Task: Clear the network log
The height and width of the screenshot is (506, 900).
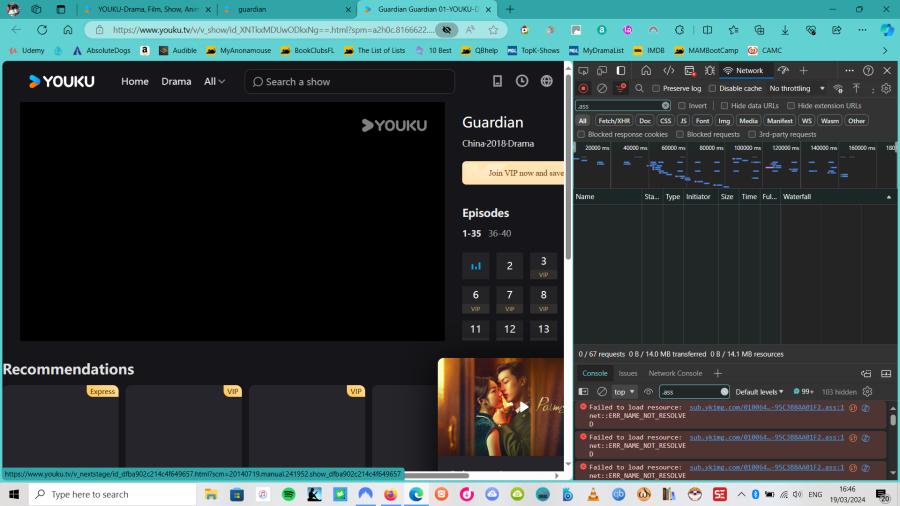Action: pos(601,88)
